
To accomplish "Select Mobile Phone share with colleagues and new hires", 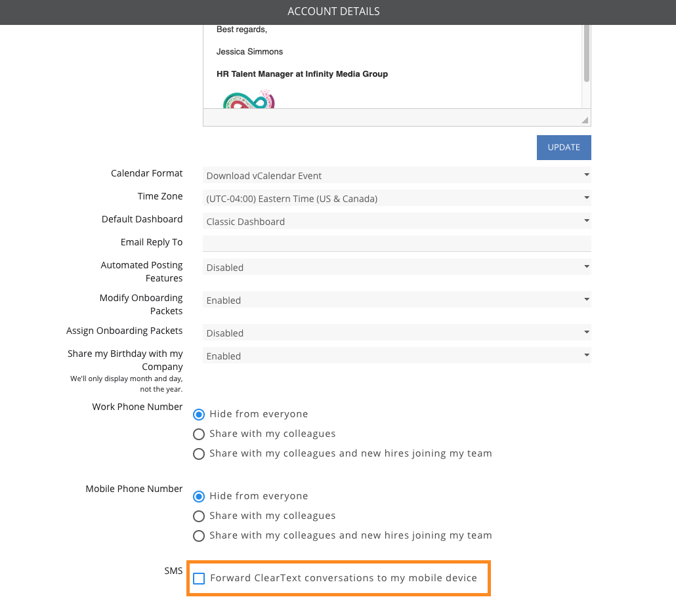I will tap(199, 536).
